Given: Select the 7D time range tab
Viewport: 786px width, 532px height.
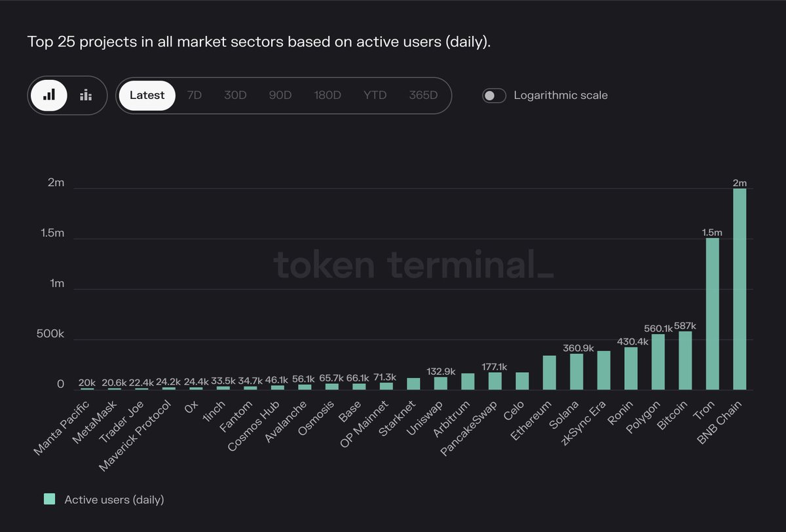Looking at the screenshot, I should click(195, 96).
